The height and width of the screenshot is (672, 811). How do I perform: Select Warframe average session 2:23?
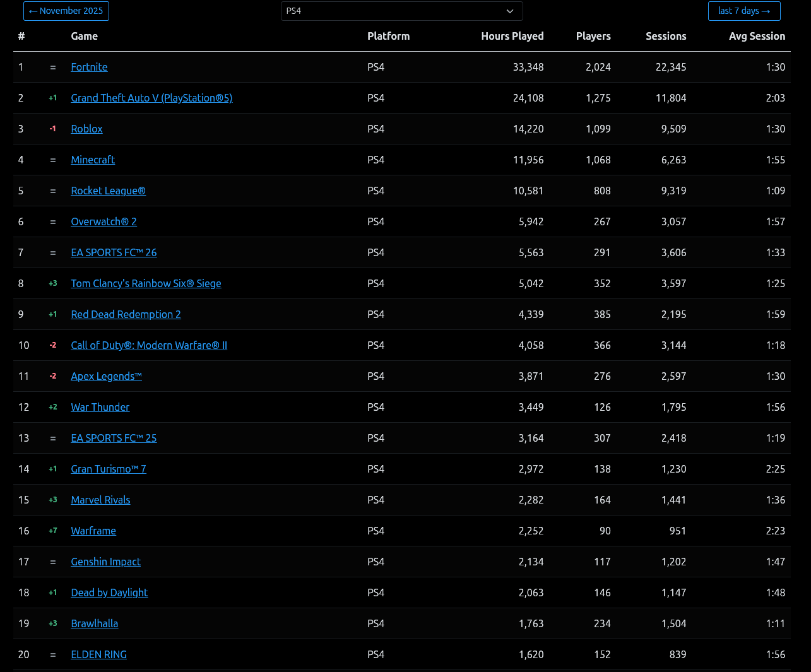click(776, 531)
